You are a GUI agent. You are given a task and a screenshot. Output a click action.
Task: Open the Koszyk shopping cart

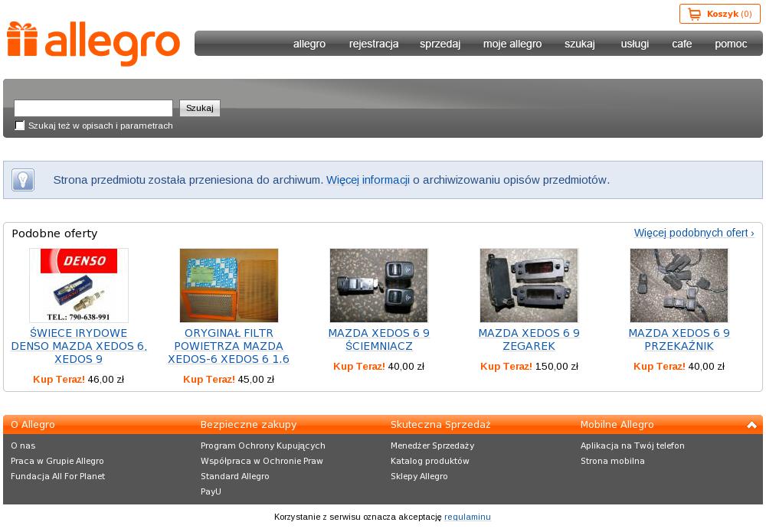719,14
